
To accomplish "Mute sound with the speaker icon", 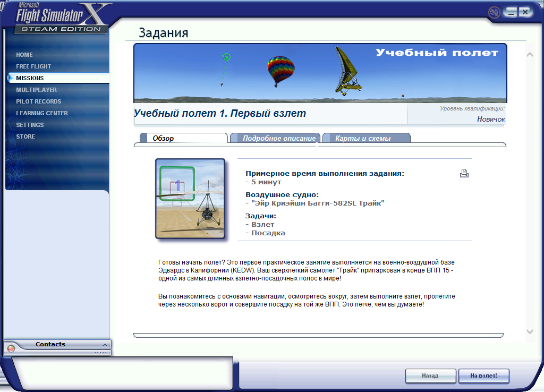I will click(494, 13).
